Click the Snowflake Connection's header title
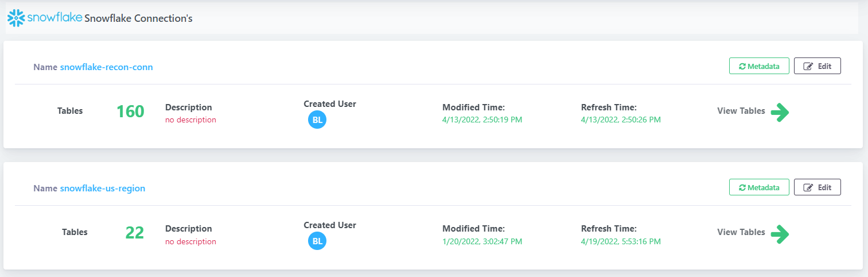 point(138,18)
